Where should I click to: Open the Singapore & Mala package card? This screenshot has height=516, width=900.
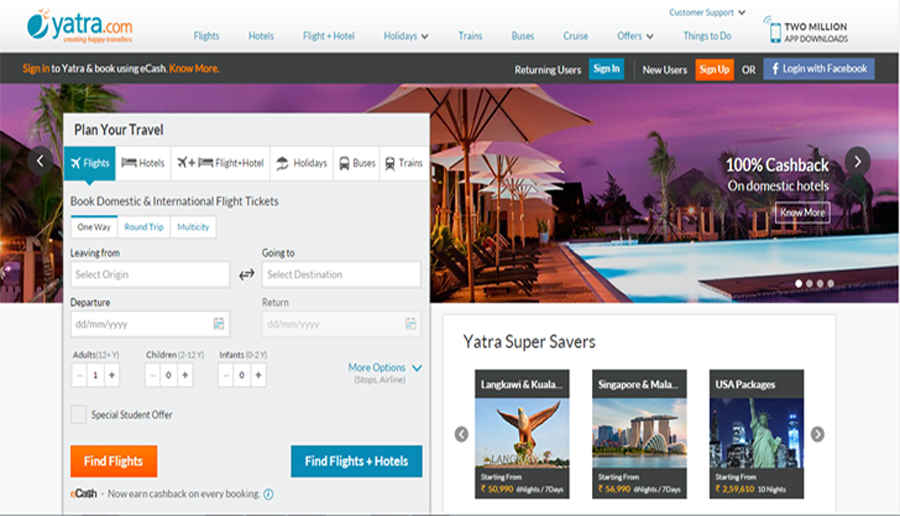[x=639, y=434]
